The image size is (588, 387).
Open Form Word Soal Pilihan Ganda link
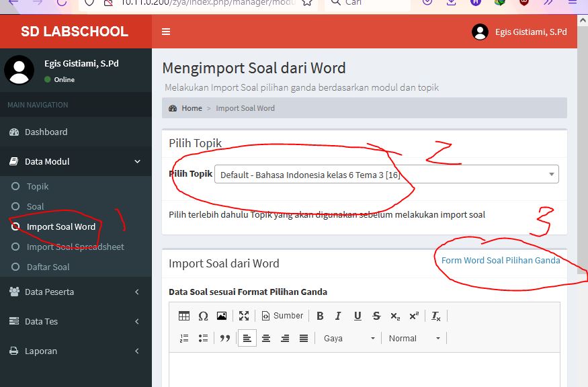[501, 260]
